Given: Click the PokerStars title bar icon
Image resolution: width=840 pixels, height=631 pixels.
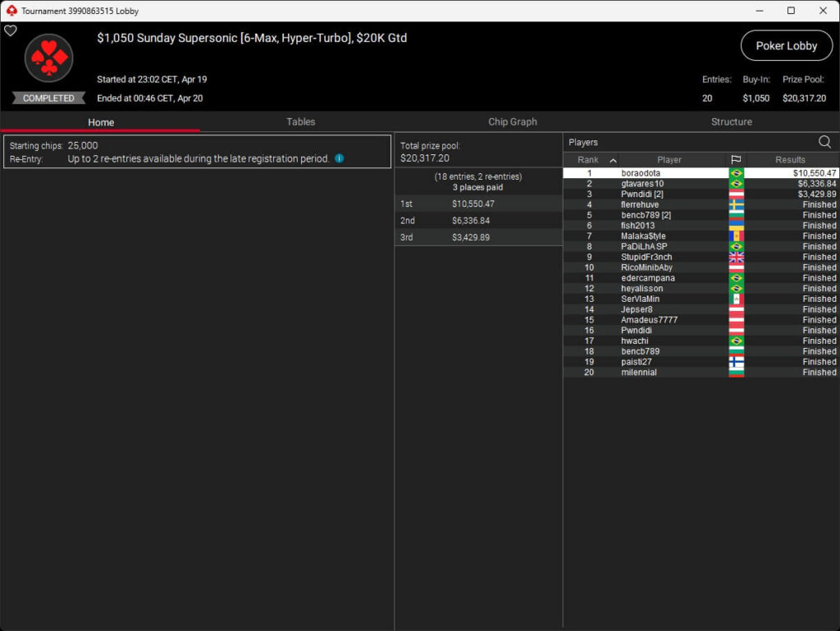Looking at the screenshot, I should tap(11, 11).
